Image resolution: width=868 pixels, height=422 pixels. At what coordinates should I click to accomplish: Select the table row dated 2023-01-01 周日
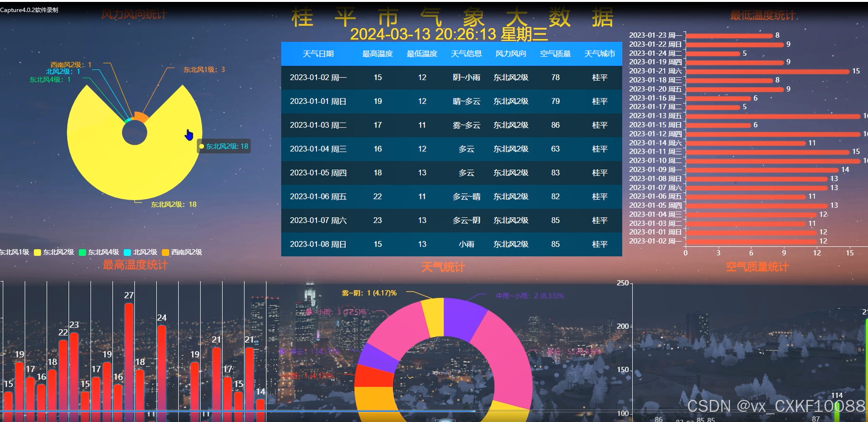[452, 101]
